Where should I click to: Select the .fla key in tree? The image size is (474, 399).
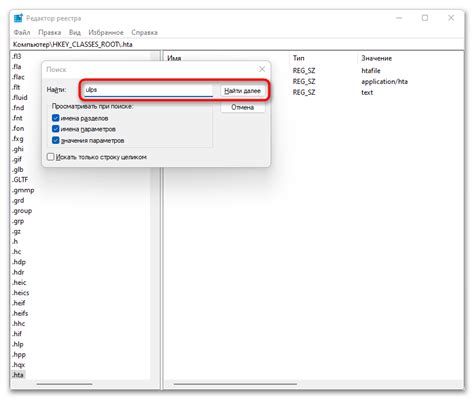(17, 66)
